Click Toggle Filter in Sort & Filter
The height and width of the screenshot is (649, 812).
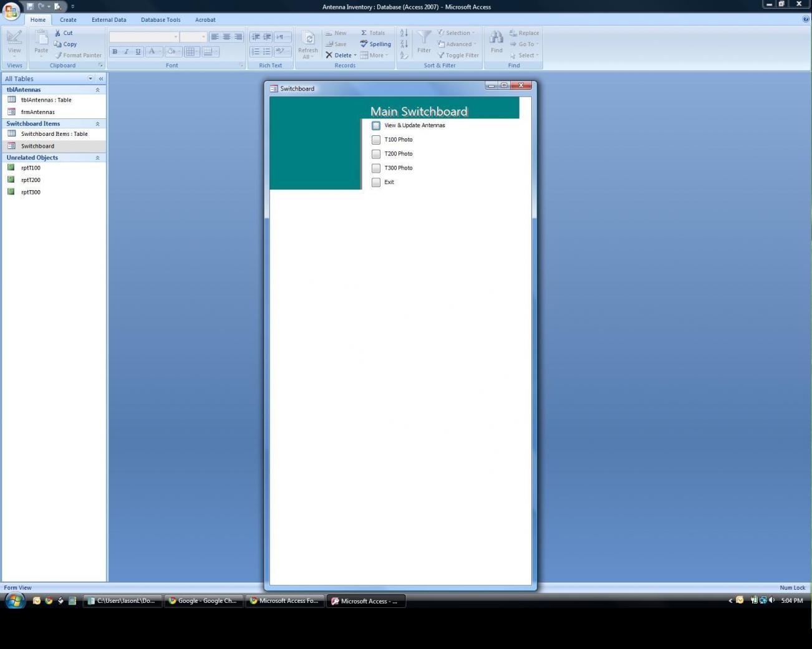click(x=458, y=55)
